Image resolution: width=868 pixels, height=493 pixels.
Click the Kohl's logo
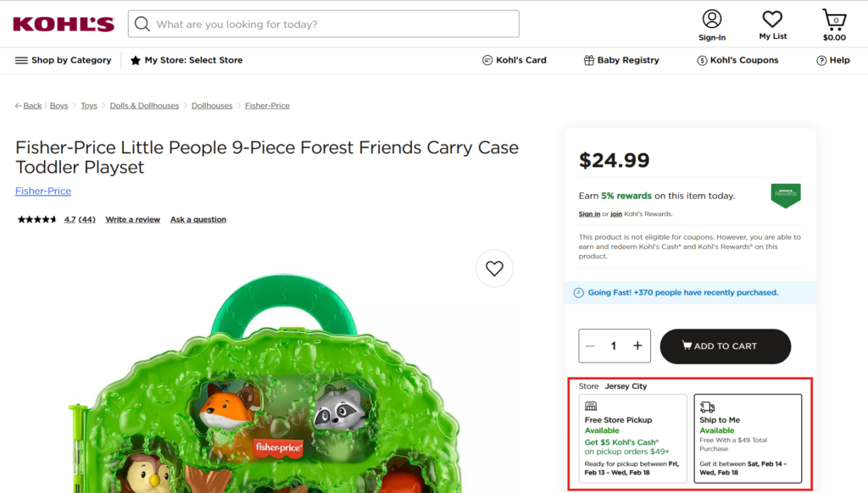click(x=64, y=24)
